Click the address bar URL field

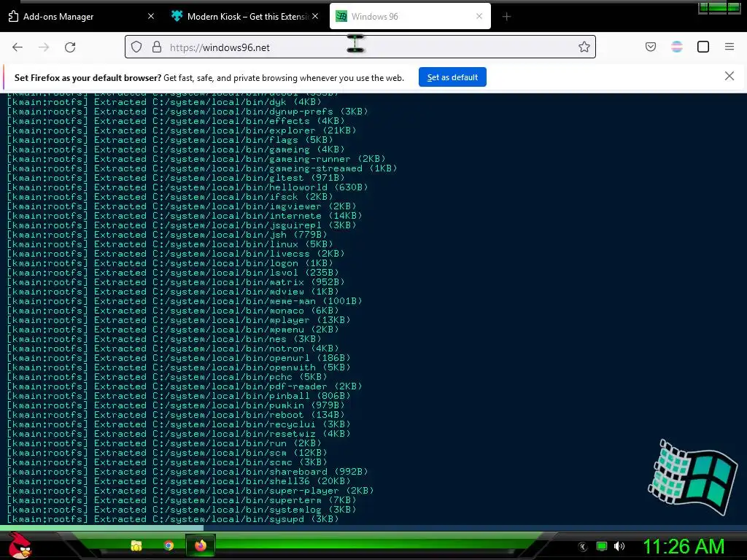click(360, 47)
